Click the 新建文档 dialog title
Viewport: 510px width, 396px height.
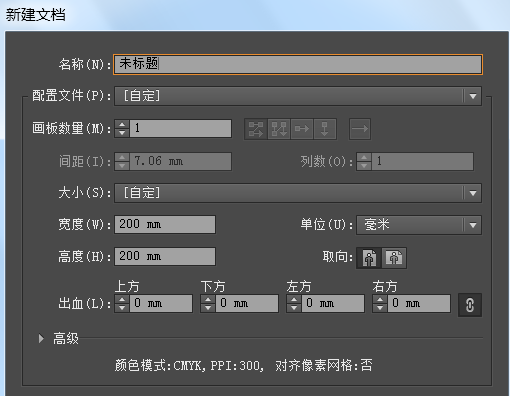click(36, 15)
